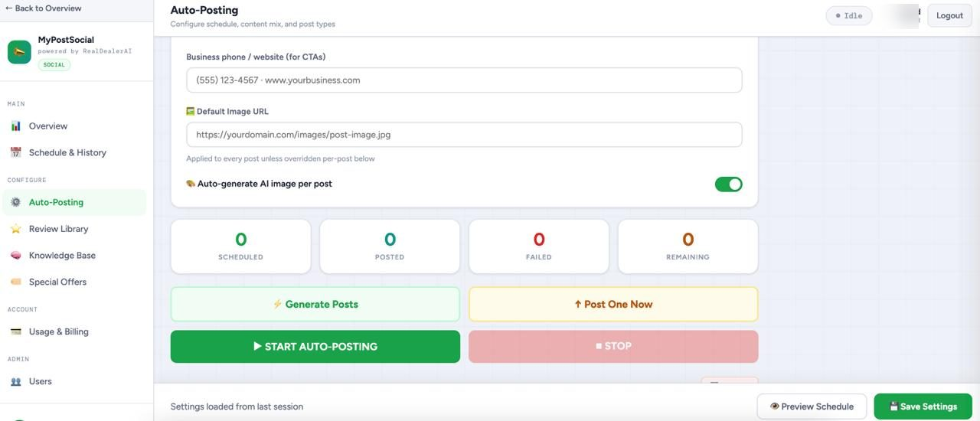Screen dimensions: 980x421
Task: Click the Posted count card
Action: 390,246
